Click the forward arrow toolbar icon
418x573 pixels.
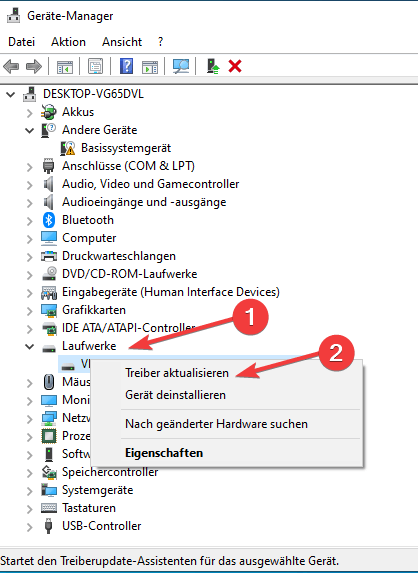pos(34,67)
